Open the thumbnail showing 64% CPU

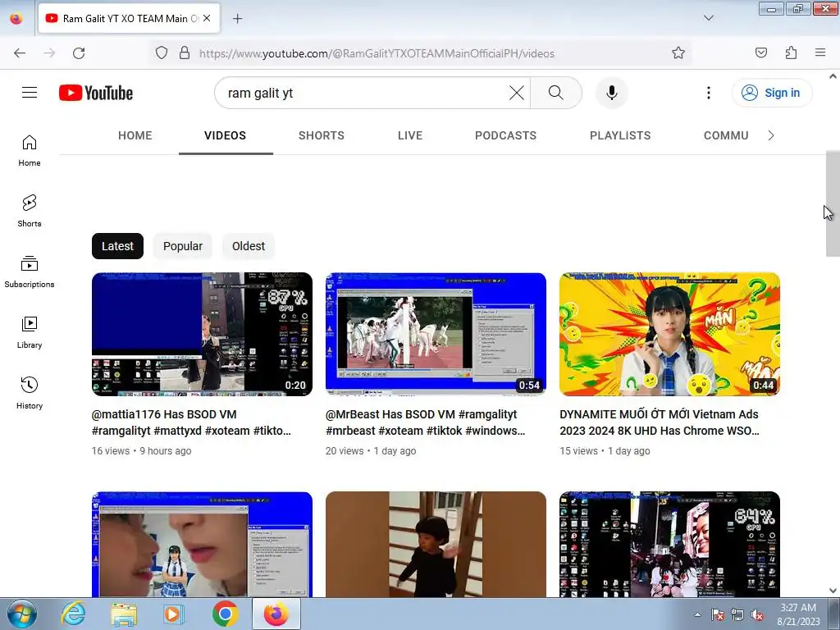(669, 545)
